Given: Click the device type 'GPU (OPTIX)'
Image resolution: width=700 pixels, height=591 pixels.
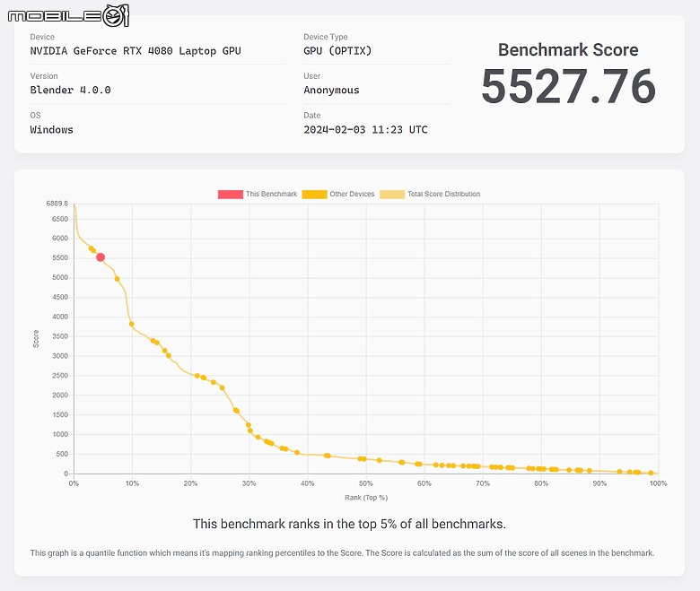Looking at the screenshot, I should click(x=337, y=51).
